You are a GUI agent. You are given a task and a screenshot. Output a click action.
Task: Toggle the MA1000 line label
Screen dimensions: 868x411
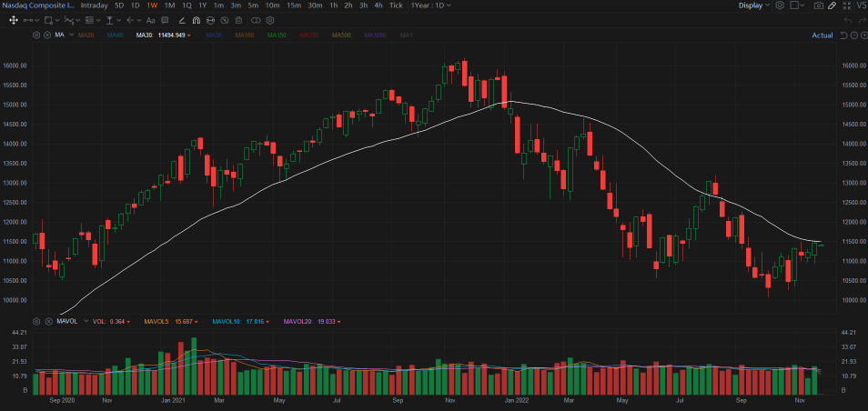(x=376, y=35)
